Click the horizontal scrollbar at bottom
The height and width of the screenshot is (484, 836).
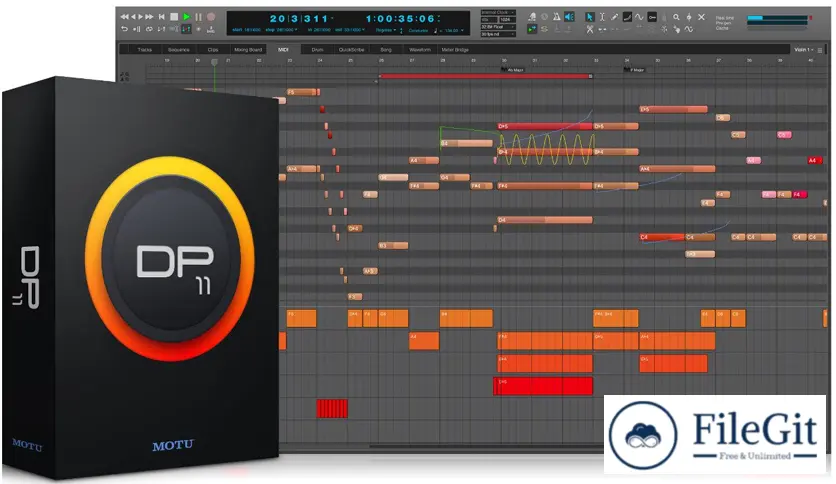485,447
